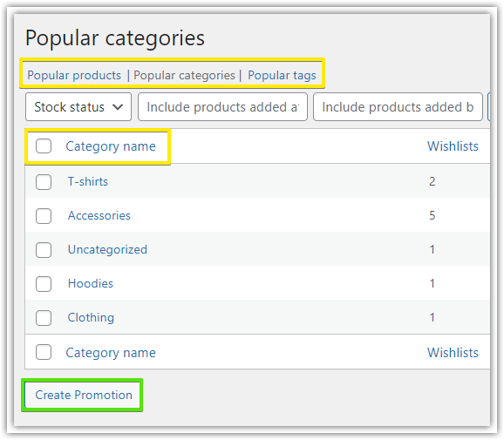Focus the second Include products added field
504x440 pixels.
[x=398, y=107]
